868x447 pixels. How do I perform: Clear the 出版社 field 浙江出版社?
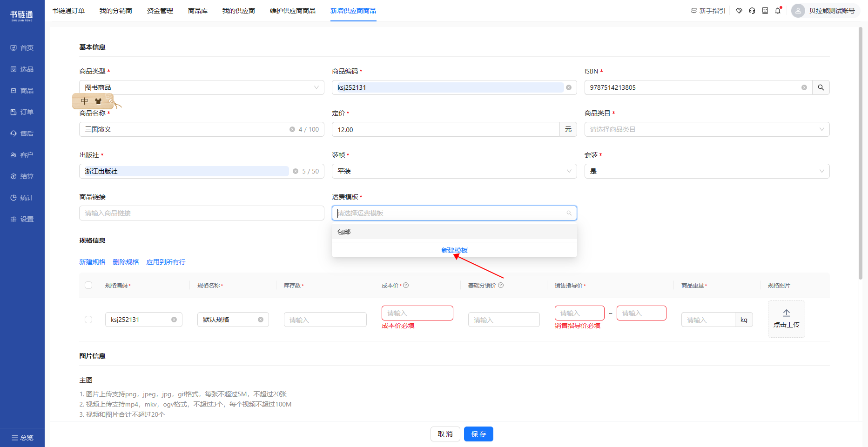pos(296,171)
